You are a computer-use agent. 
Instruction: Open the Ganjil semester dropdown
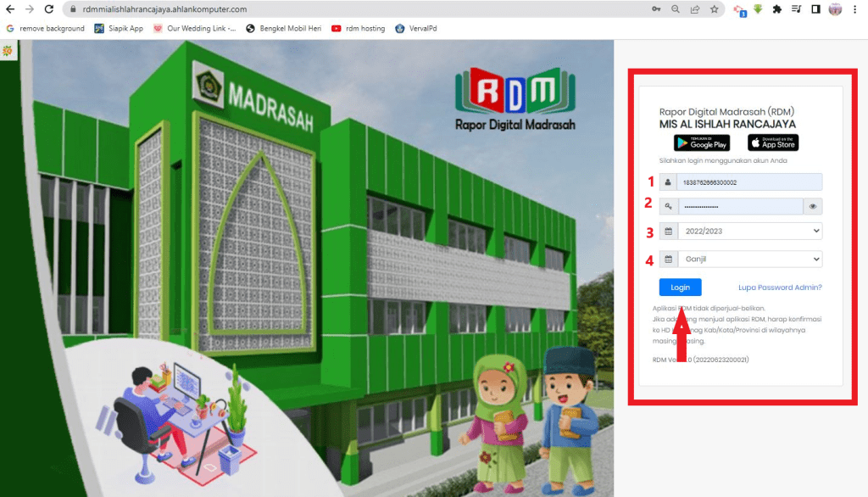750,260
